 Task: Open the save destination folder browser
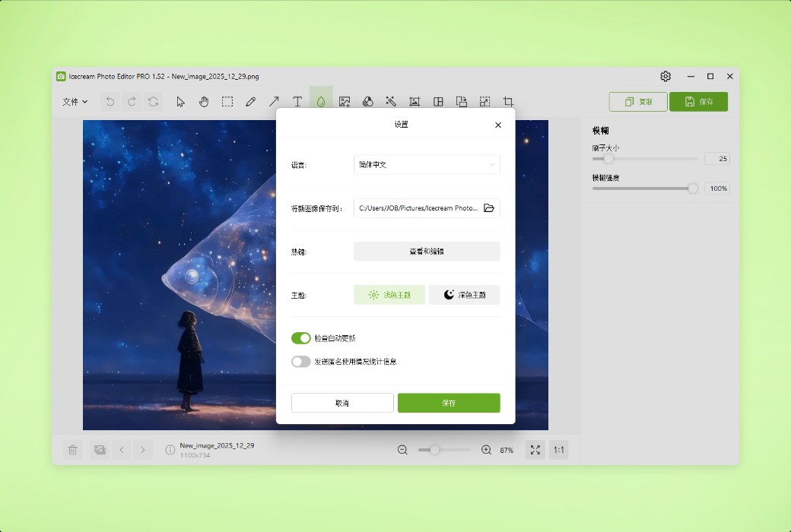point(490,207)
